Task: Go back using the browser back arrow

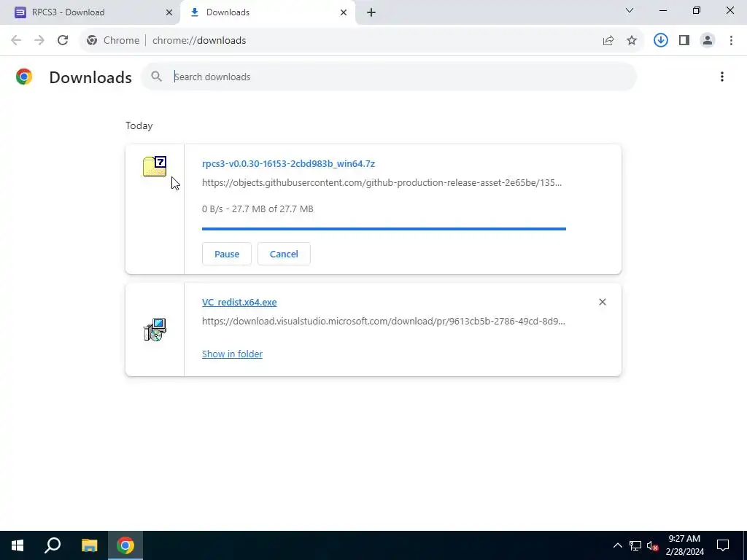Action: 16,41
